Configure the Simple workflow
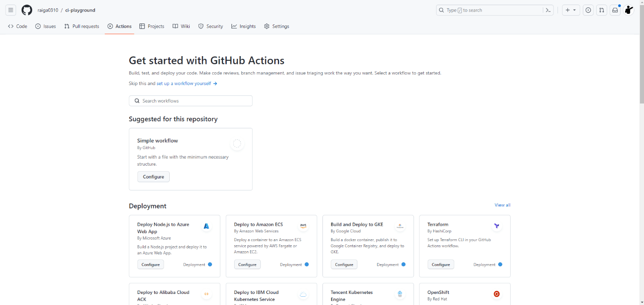 [153, 177]
